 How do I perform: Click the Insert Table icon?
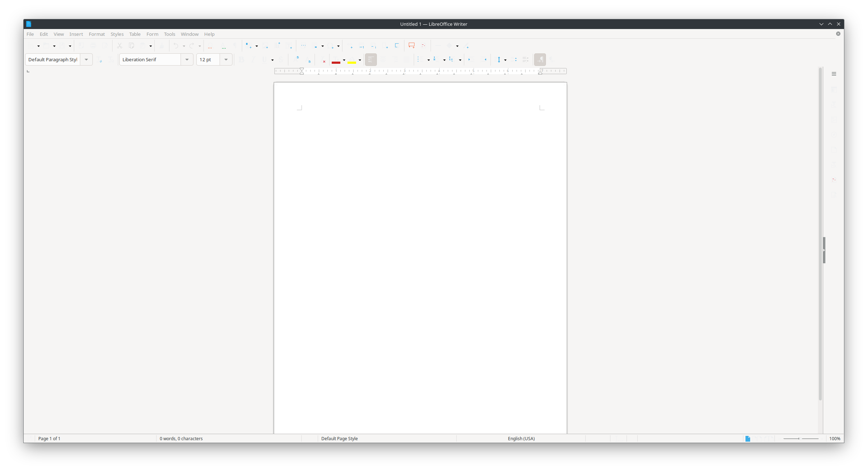(x=248, y=45)
